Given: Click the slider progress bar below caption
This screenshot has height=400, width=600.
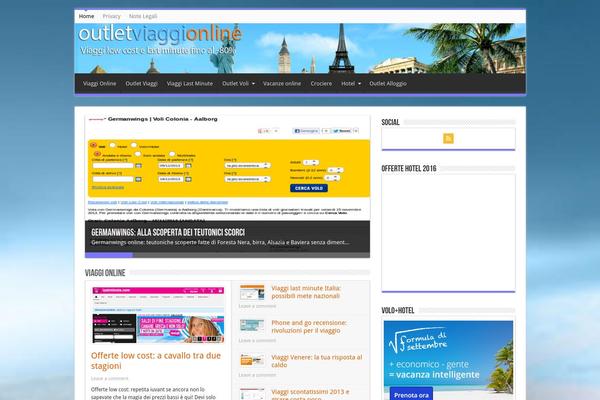Looking at the screenshot, I should tap(227, 255).
